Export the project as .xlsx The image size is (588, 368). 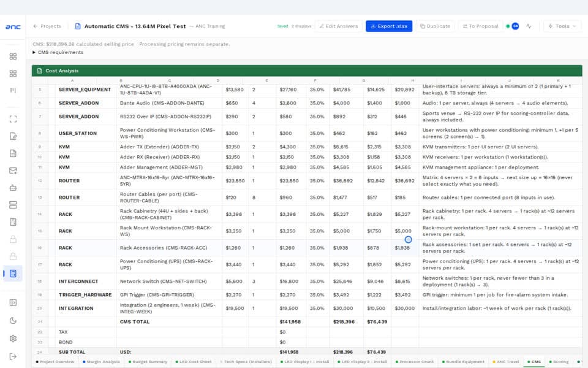click(389, 26)
